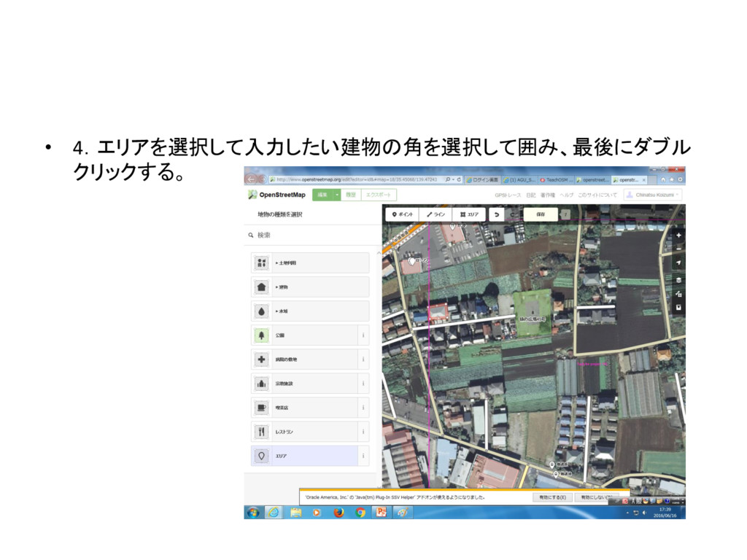This screenshot has height=560, width=747.
Task: Click the edit count badge next to 保存
Action: pos(565,214)
